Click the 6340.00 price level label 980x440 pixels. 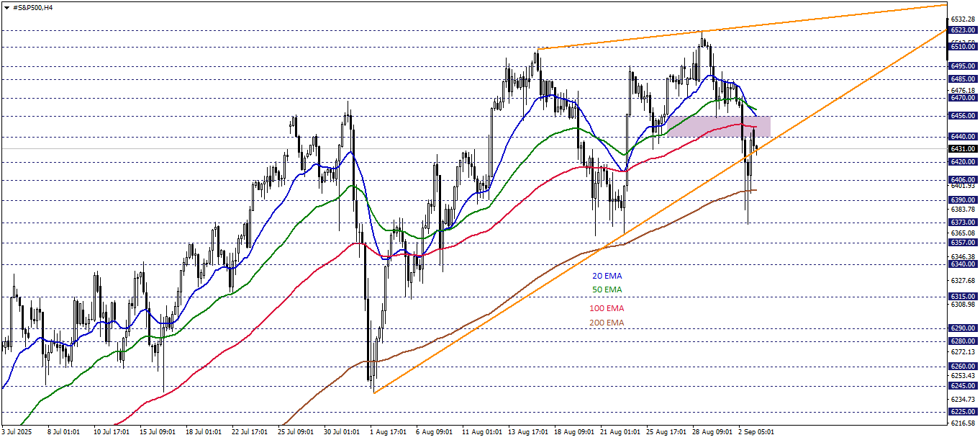click(x=963, y=264)
